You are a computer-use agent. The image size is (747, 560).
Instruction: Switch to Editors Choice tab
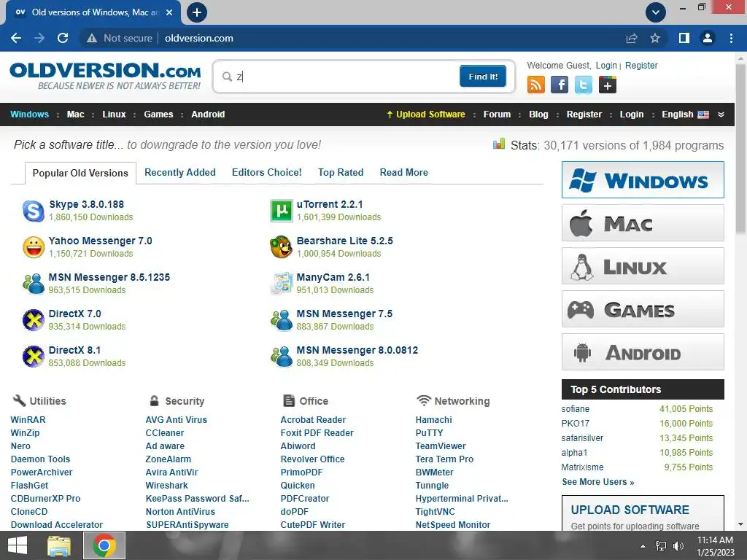tap(267, 172)
